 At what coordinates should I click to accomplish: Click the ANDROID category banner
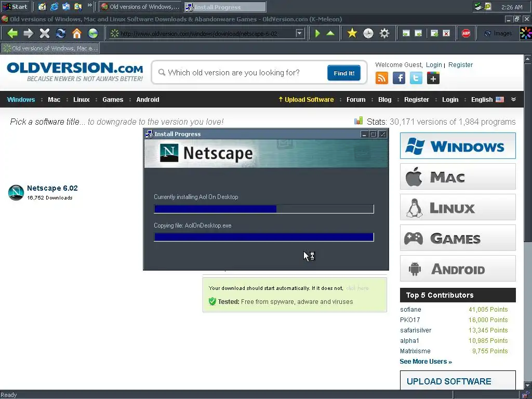(x=458, y=269)
